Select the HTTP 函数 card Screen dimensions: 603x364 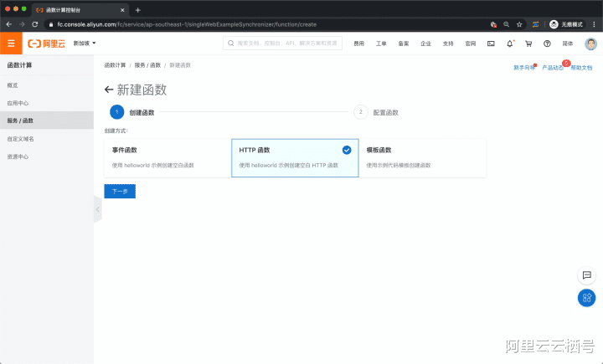coord(295,158)
